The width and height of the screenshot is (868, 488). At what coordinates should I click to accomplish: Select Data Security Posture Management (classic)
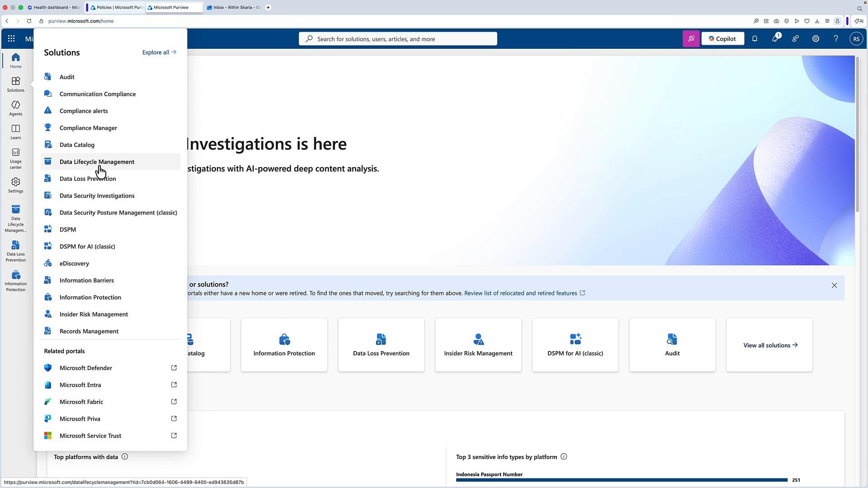(x=110, y=213)
